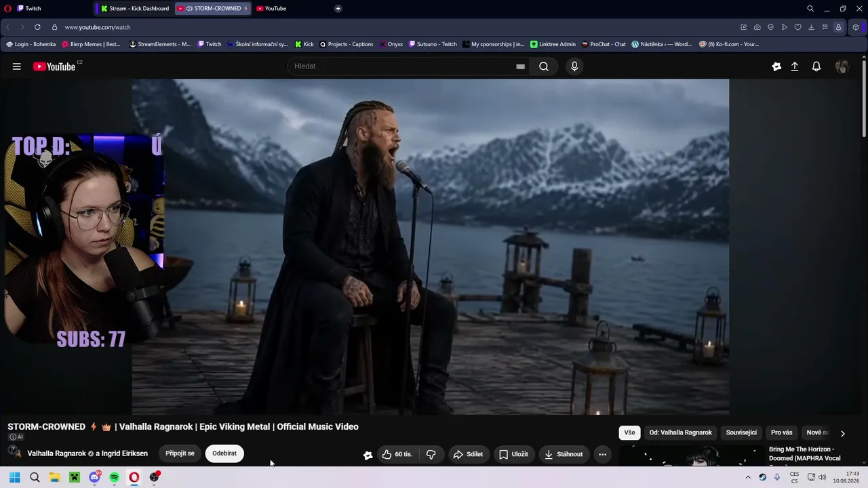
Task: Click the AI sparkle icon beside like button
Action: coord(368,455)
